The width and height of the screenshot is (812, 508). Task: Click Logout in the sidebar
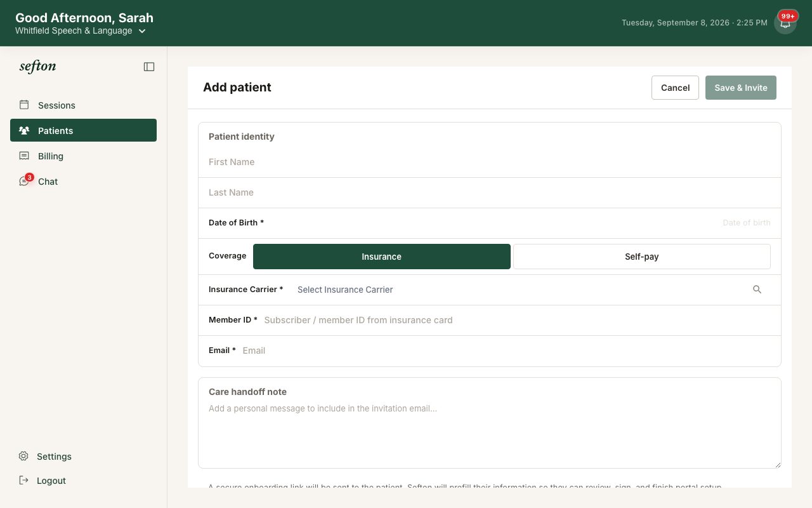83,480
